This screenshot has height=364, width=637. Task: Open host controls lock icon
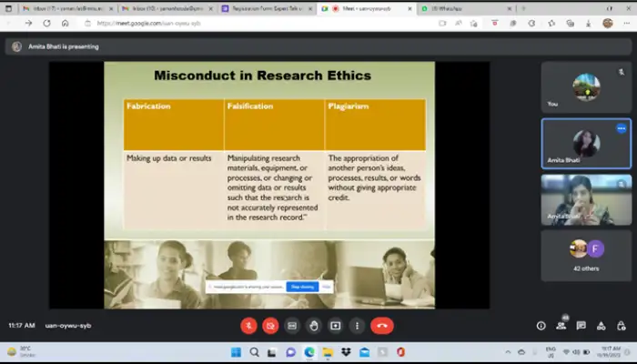click(619, 325)
